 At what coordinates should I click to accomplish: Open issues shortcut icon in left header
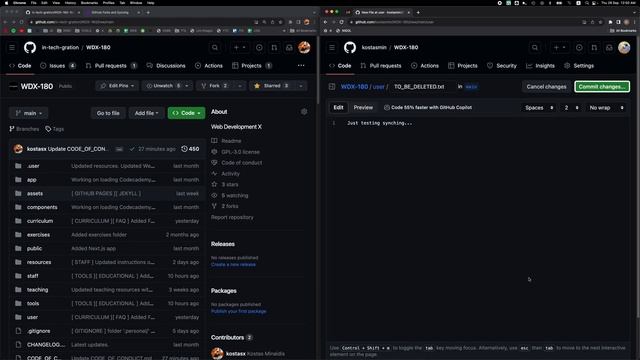(x=259, y=47)
